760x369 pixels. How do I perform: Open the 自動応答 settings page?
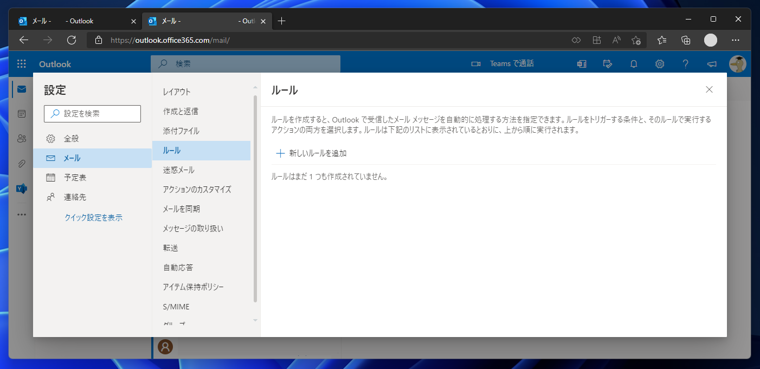click(201, 267)
